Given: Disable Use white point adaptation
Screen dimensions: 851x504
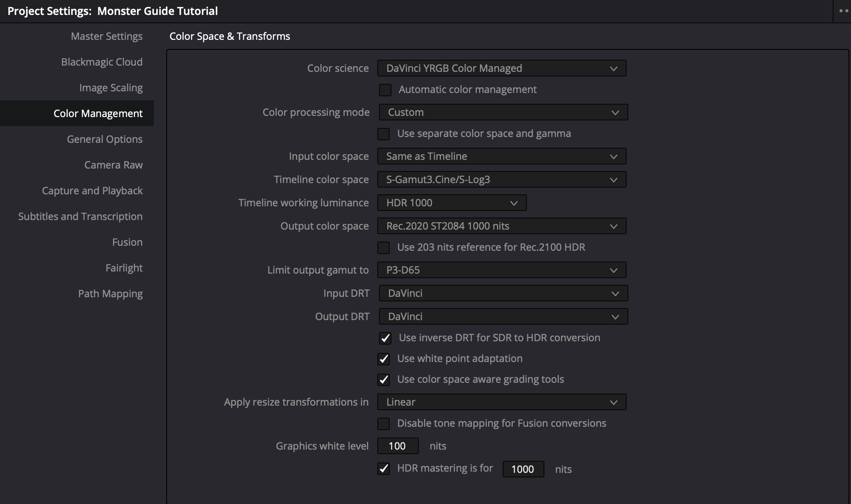Looking at the screenshot, I should pos(384,359).
